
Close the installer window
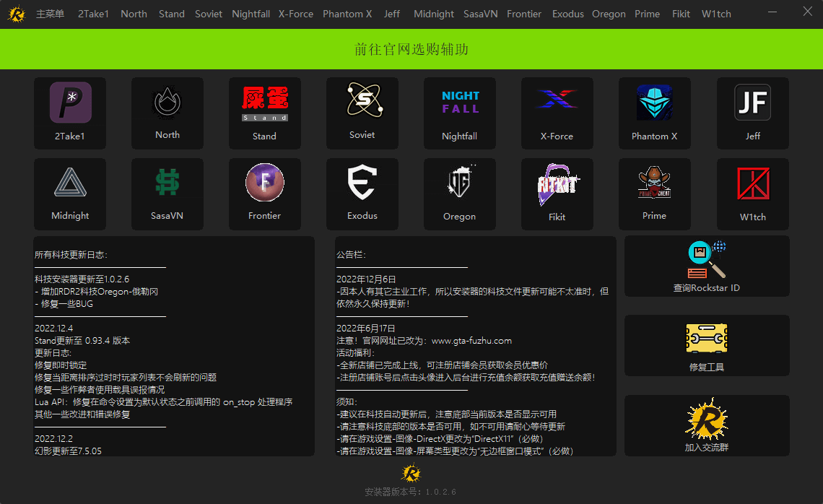pos(807,12)
